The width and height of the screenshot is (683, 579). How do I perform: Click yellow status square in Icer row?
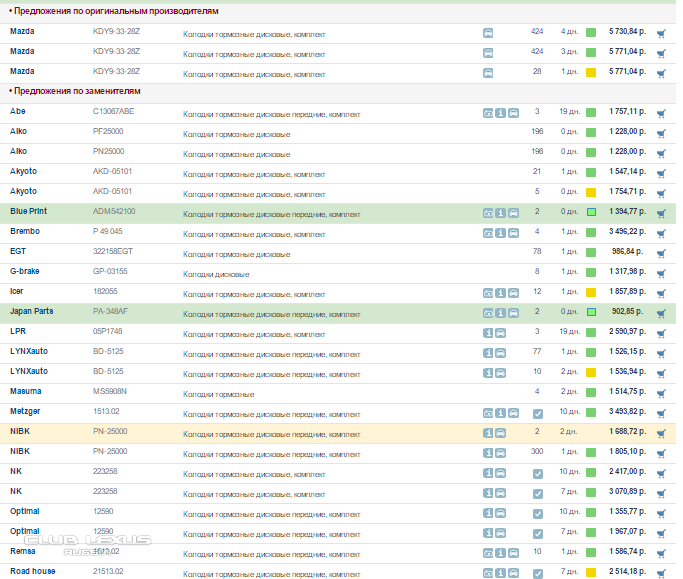(x=591, y=292)
